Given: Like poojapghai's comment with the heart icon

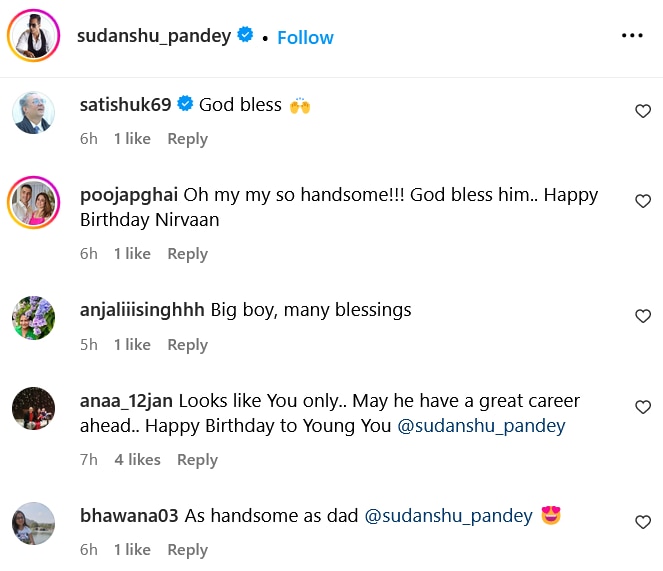Looking at the screenshot, I should [x=643, y=201].
